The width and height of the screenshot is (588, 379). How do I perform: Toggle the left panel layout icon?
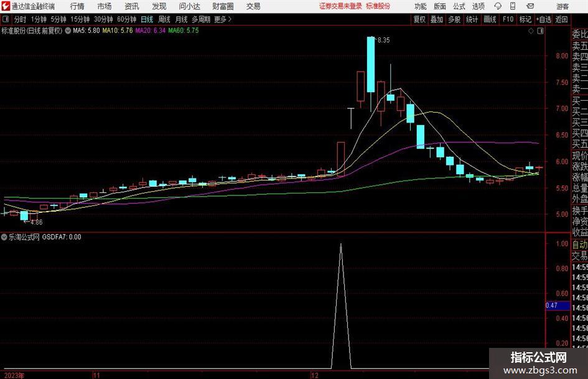[x=6, y=19]
